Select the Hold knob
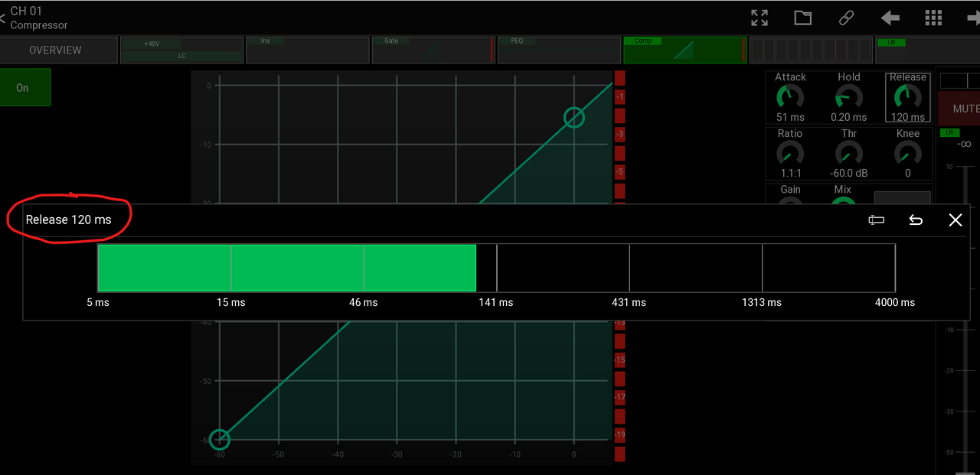980x475 pixels. pyautogui.click(x=848, y=97)
